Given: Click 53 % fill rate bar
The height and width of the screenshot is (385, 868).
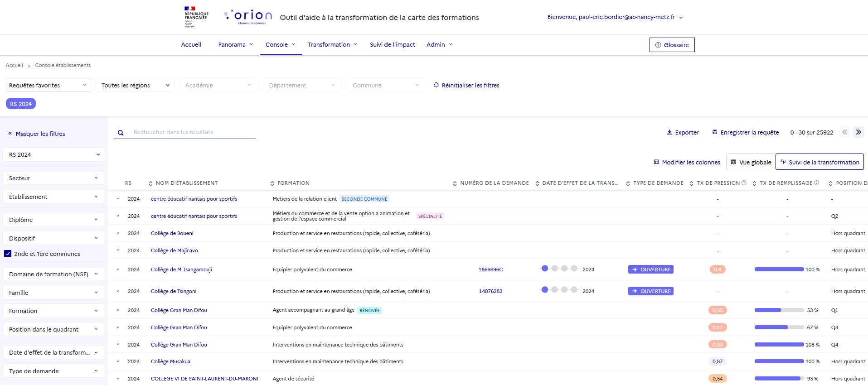Looking at the screenshot, I should coord(779,310).
